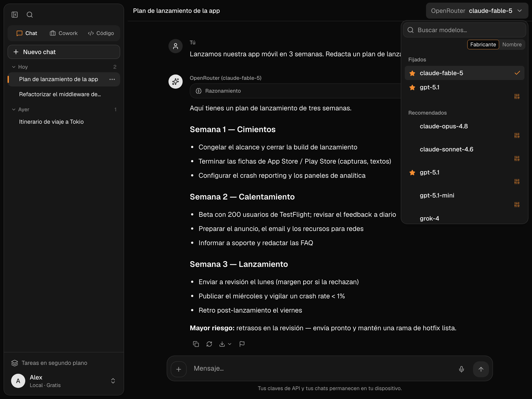The width and height of the screenshot is (532, 399).
Task: Open settings sliders for claude-sonnet-4.6
Action: (x=517, y=158)
